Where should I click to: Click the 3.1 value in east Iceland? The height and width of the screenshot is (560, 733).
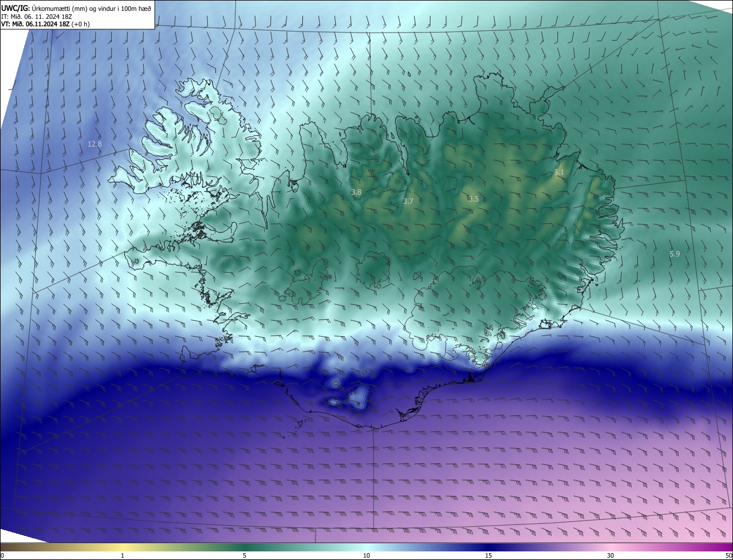point(559,172)
